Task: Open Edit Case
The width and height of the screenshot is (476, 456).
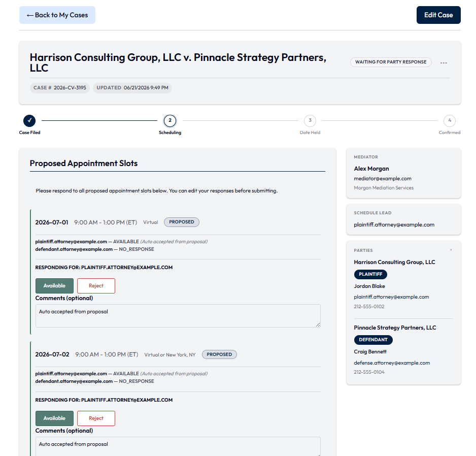Action: [438, 15]
